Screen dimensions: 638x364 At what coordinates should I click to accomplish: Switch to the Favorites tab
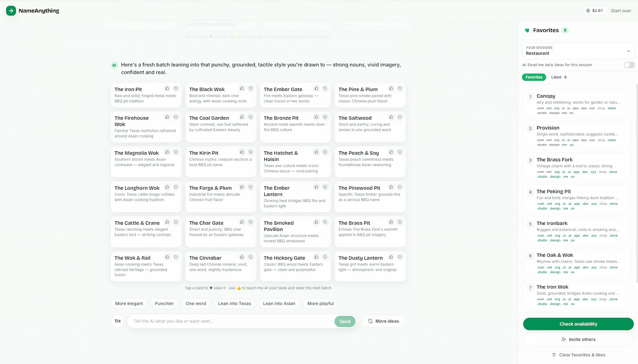(534, 77)
